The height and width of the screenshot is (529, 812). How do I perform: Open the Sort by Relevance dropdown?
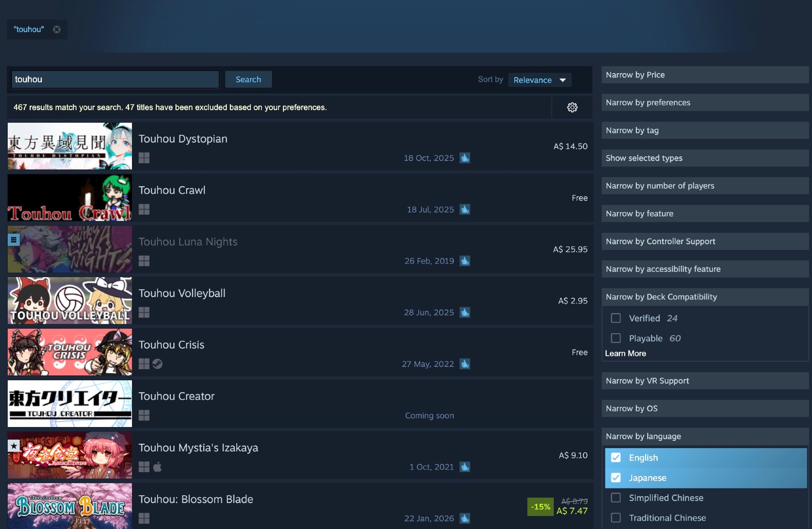[x=540, y=80]
